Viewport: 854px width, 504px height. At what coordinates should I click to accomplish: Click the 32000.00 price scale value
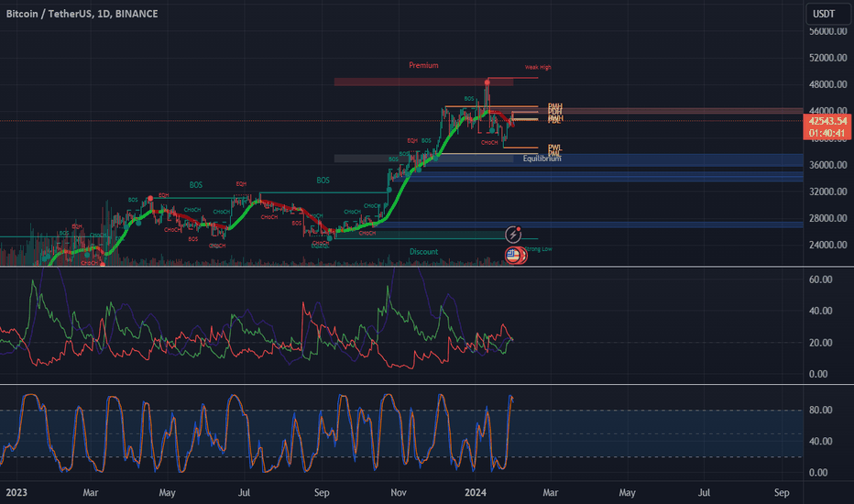coord(827,192)
